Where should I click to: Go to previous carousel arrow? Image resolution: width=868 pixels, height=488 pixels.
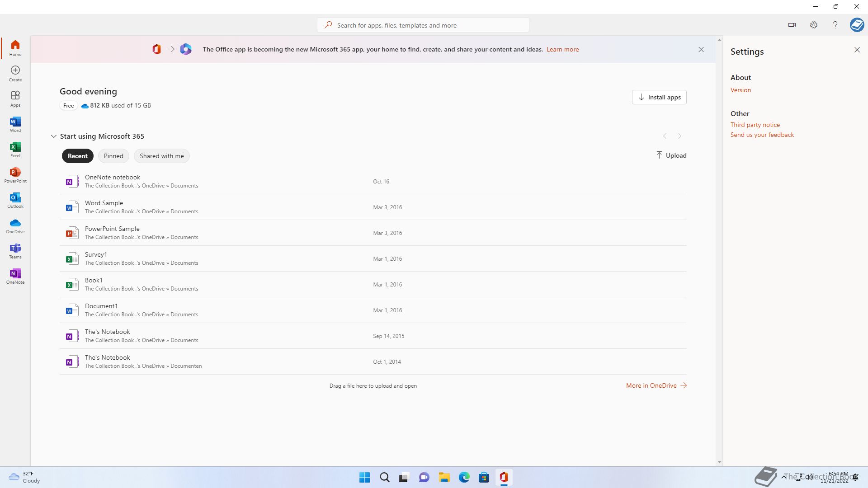pyautogui.click(x=665, y=136)
